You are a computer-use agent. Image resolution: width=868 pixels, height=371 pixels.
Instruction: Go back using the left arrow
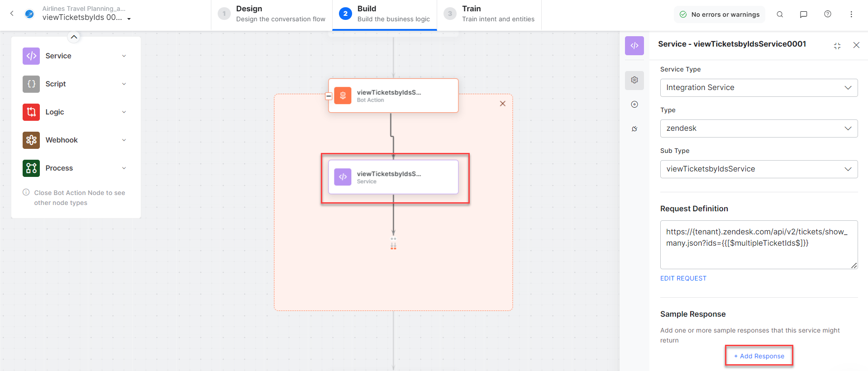click(x=12, y=14)
